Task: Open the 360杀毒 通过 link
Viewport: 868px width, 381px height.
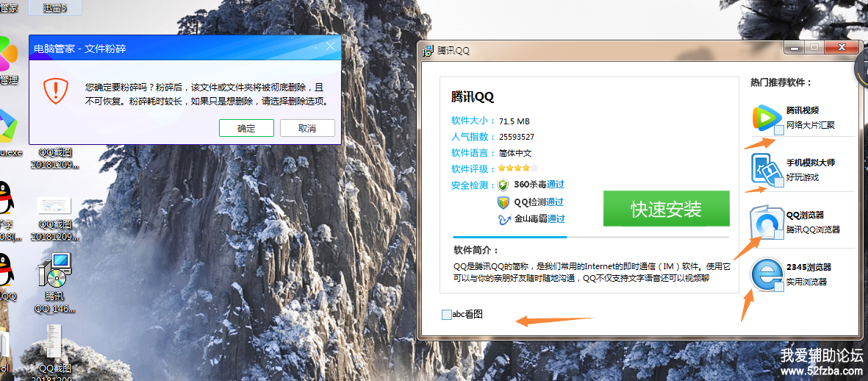Action: coord(556,185)
